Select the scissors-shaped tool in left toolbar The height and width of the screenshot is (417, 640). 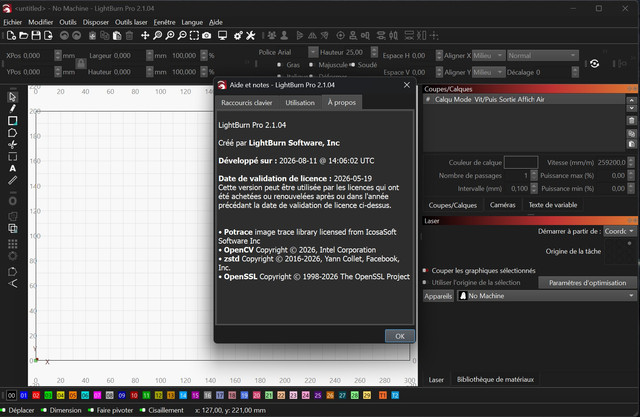pyautogui.click(x=13, y=145)
